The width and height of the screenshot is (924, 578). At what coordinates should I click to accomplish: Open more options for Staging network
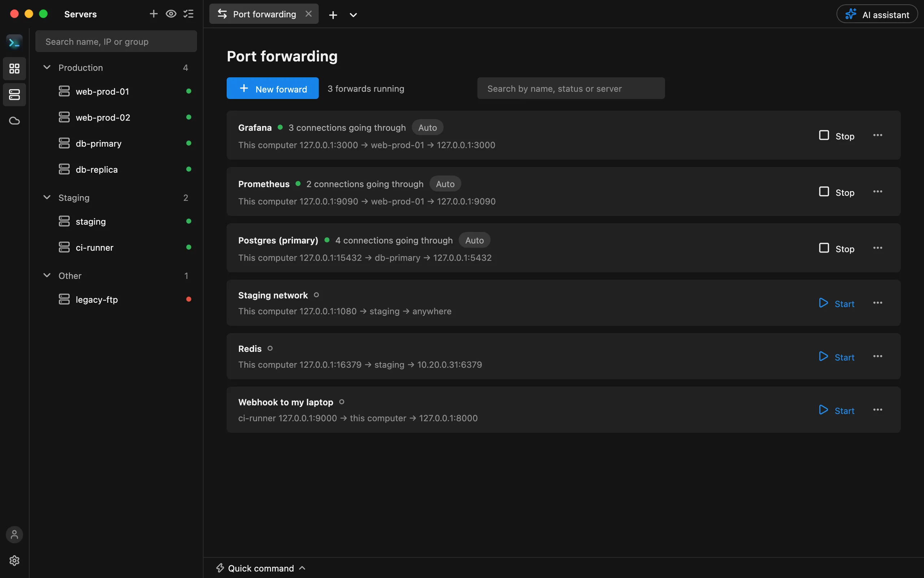tap(877, 303)
